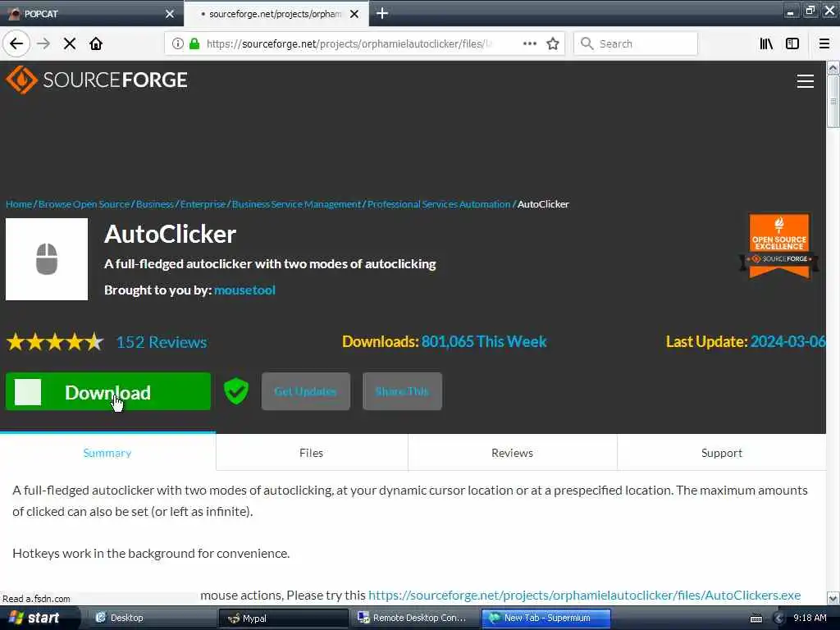Open the AutoClickers.exe files link

coord(584,596)
